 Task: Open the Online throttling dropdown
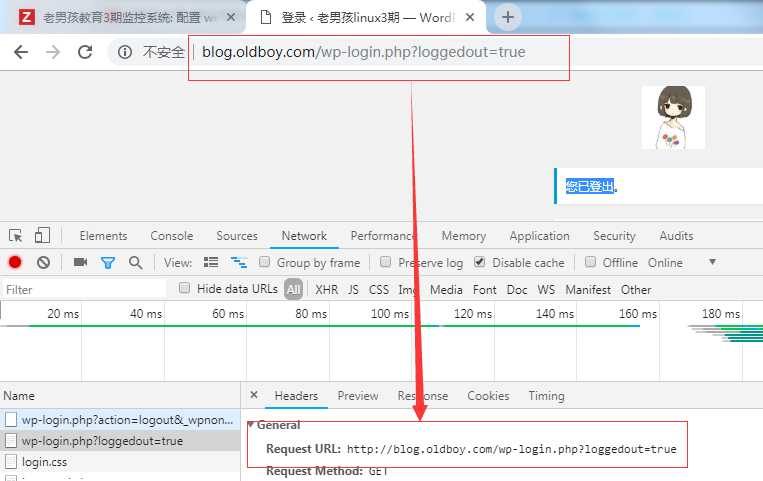(x=712, y=263)
